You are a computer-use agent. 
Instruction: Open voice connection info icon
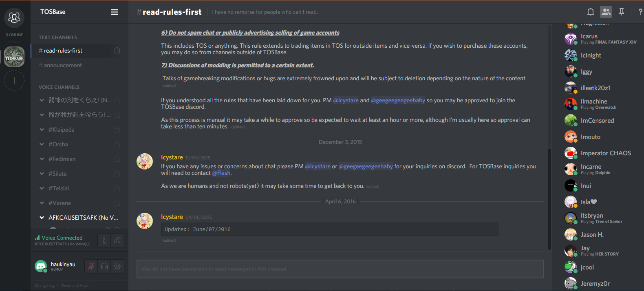(104, 240)
